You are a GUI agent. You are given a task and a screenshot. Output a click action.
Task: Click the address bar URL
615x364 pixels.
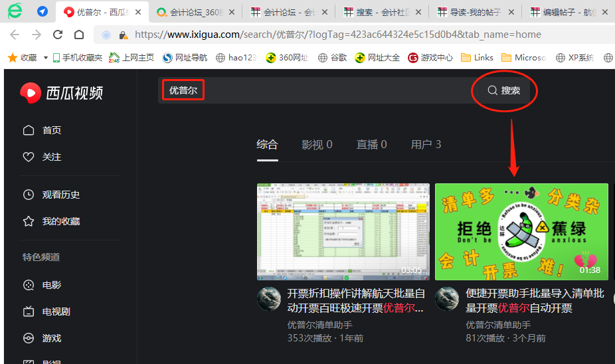[x=337, y=35]
